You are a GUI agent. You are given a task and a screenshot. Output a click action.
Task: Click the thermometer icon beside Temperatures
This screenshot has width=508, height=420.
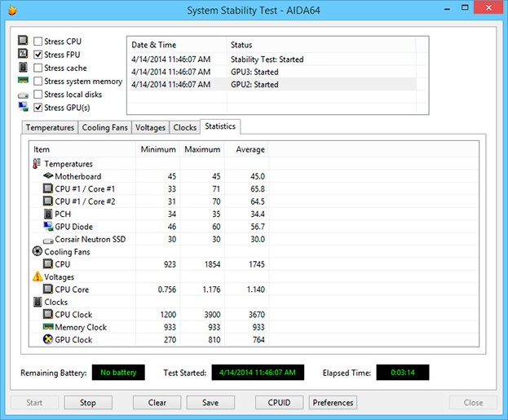[x=37, y=164]
